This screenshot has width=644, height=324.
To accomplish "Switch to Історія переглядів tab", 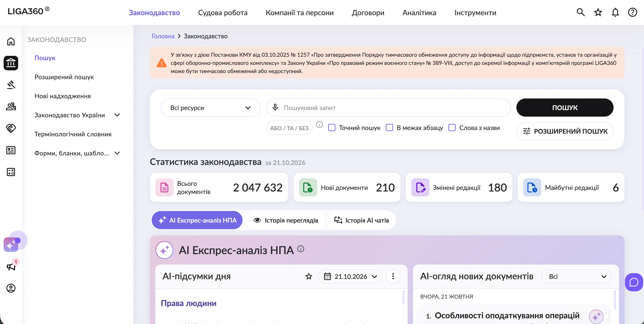I will [x=285, y=220].
